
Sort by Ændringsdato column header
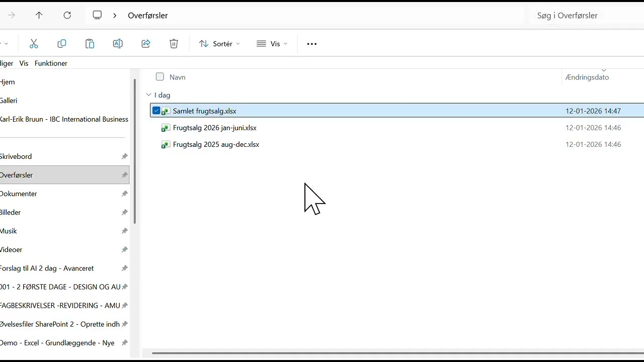587,77
